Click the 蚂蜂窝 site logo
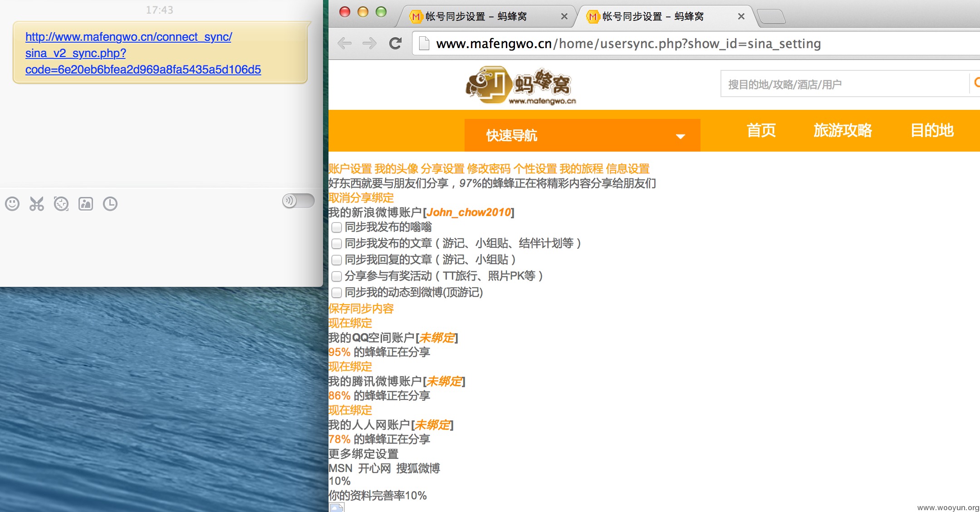The width and height of the screenshot is (980, 512). tap(521, 85)
